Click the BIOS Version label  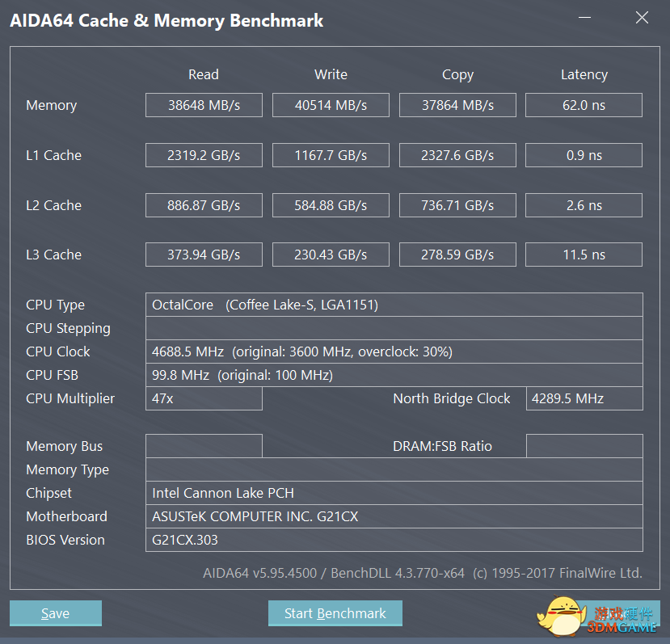pyautogui.click(x=65, y=540)
